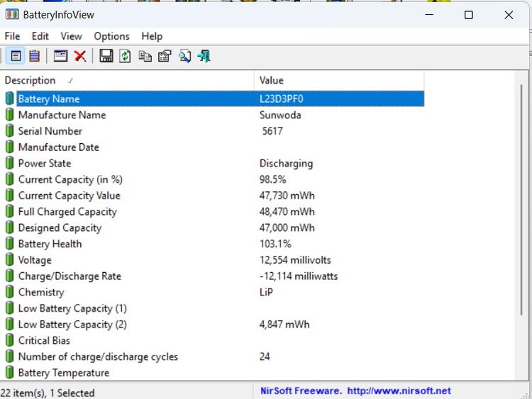Click the Exit door toolbar icon
This screenshot has width=532, height=399.
[x=204, y=56]
